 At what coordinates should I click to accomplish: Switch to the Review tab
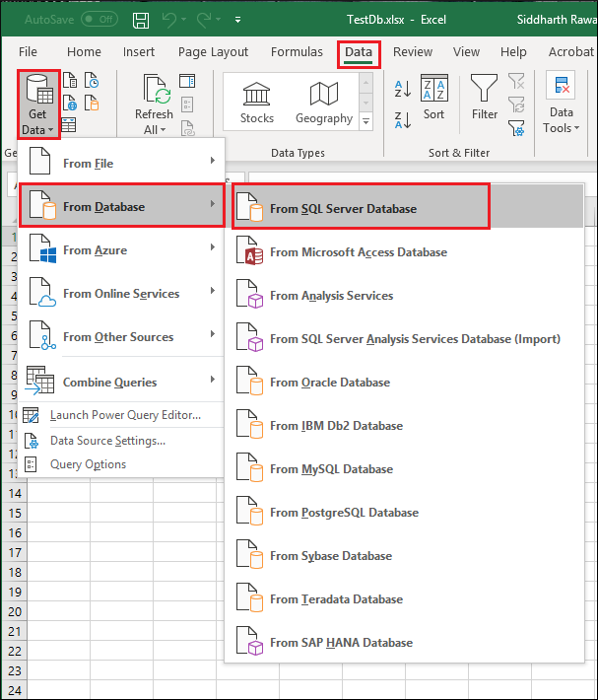pos(413,52)
